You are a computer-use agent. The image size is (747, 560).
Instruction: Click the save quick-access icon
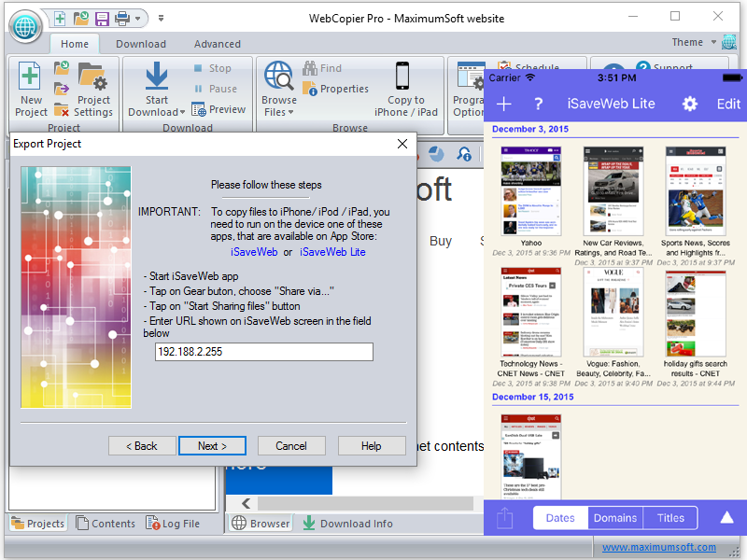[102, 19]
